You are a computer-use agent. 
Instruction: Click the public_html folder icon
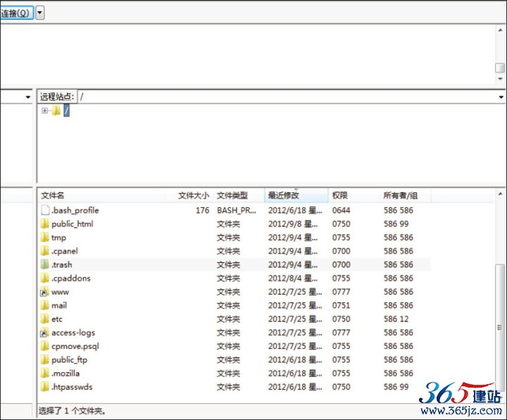pos(45,224)
